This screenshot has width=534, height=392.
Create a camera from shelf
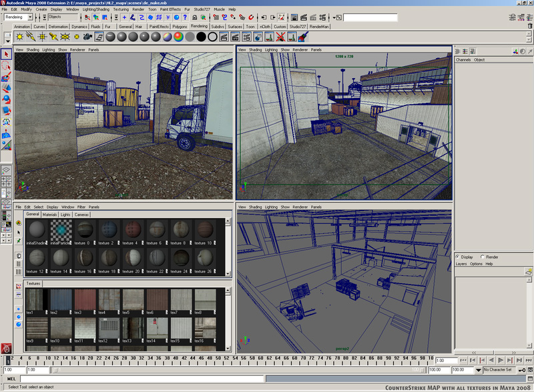tap(87, 37)
